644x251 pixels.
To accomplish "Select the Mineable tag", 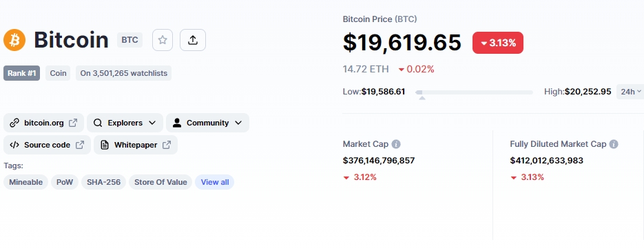I will click(26, 182).
